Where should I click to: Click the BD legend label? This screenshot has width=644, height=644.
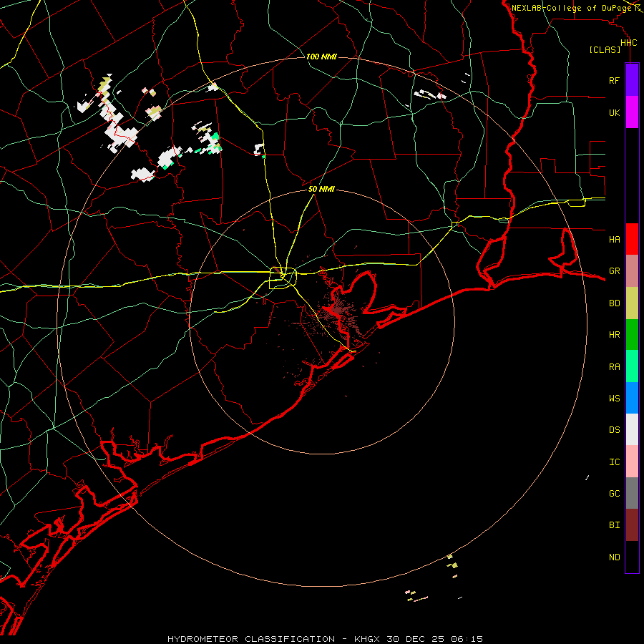click(x=614, y=303)
